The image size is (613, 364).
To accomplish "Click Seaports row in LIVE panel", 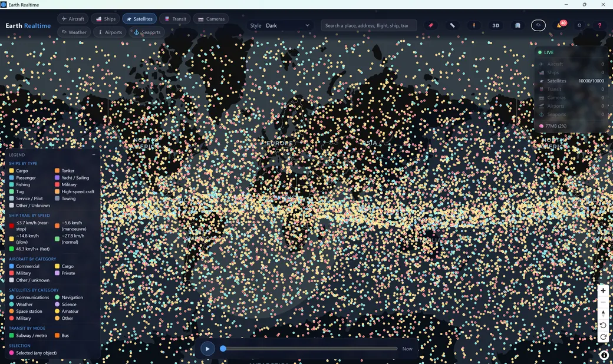I will (571, 114).
